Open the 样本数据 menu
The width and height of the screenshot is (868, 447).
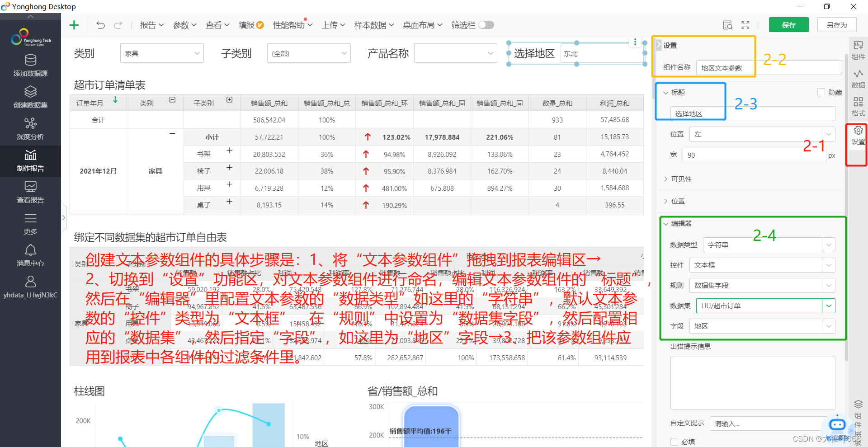click(374, 25)
